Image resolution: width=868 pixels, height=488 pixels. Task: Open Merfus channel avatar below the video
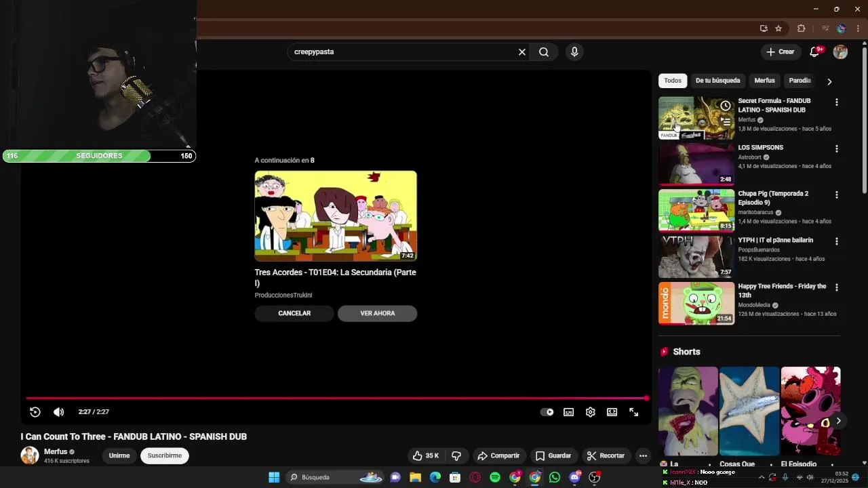pos(30,455)
